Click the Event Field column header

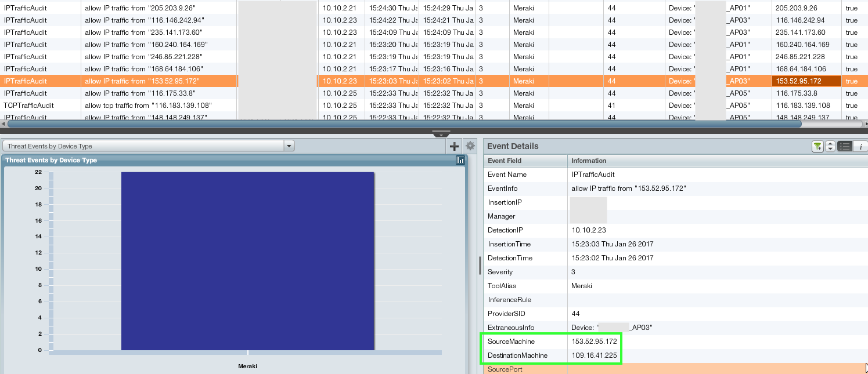click(x=525, y=161)
